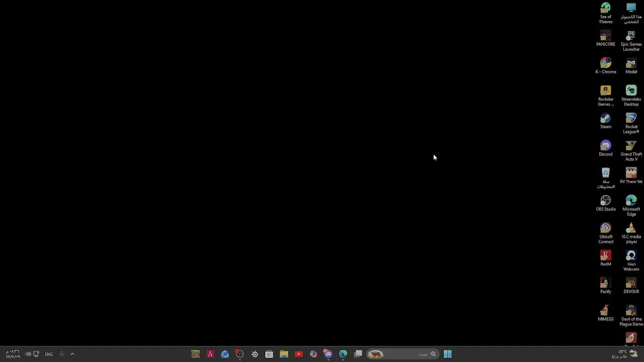Select the PANICORE desktop shortcut
This screenshot has height=362, width=644.
(606, 39)
